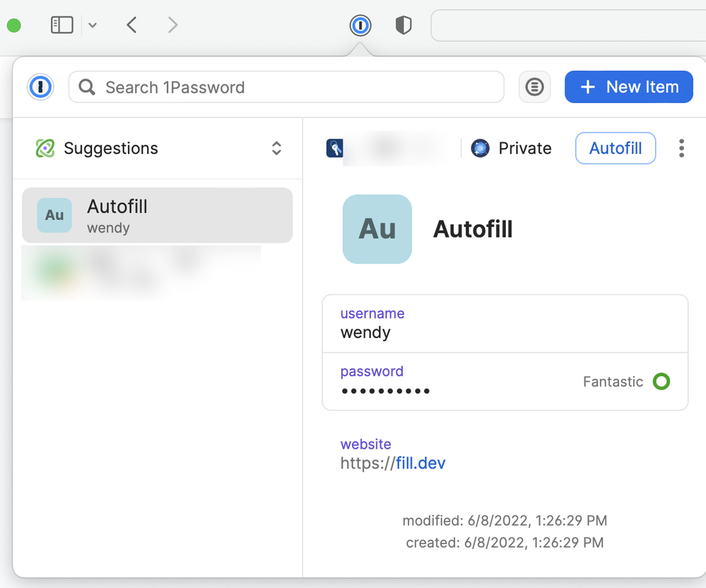
Task: Open the fill.dev website link
Action: pos(420,464)
